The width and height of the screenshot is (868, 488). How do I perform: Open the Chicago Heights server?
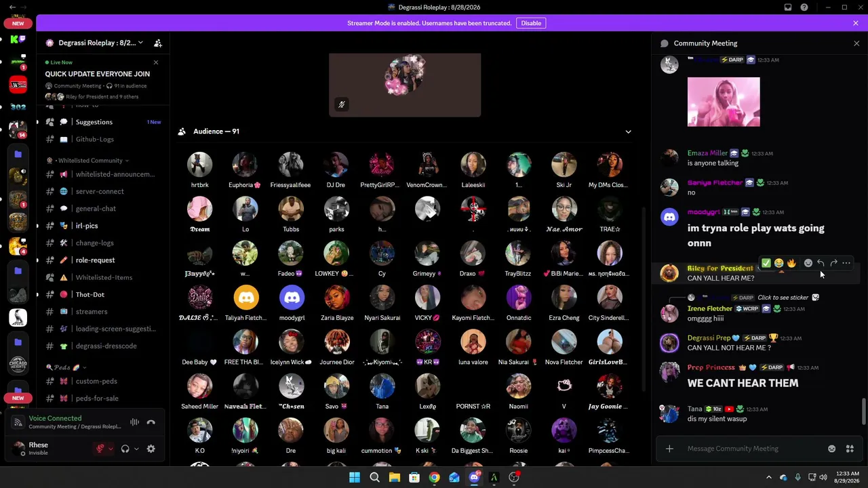click(18, 365)
